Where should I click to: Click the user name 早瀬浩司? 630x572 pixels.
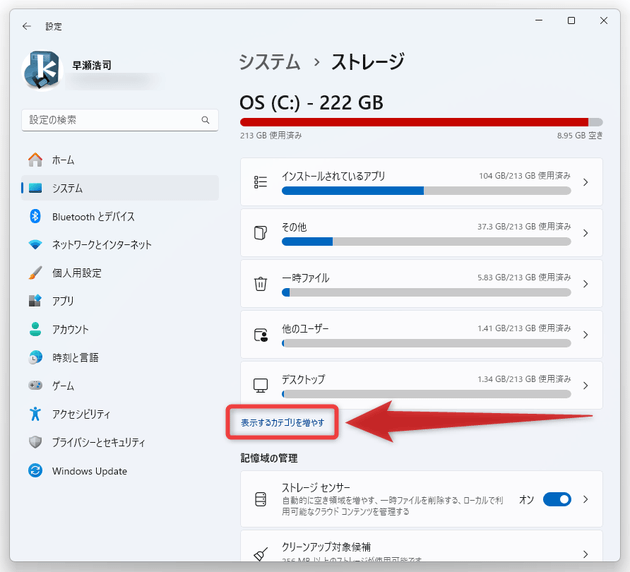(92, 65)
